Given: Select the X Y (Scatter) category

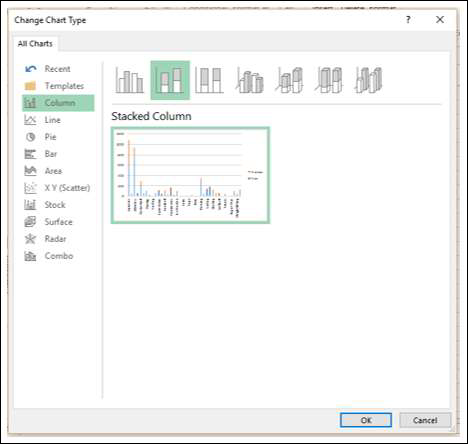Looking at the screenshot, I should click(x=58, y=188).
